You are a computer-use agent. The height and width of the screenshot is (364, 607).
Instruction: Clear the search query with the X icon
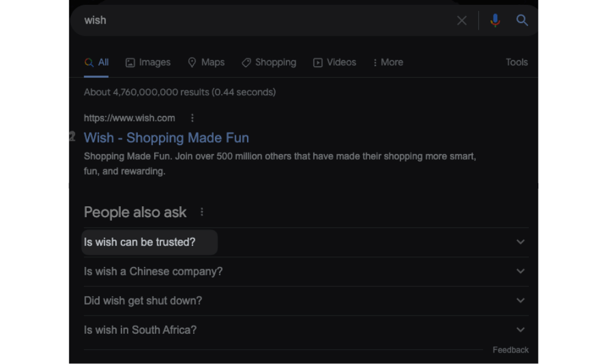(461, 20)
